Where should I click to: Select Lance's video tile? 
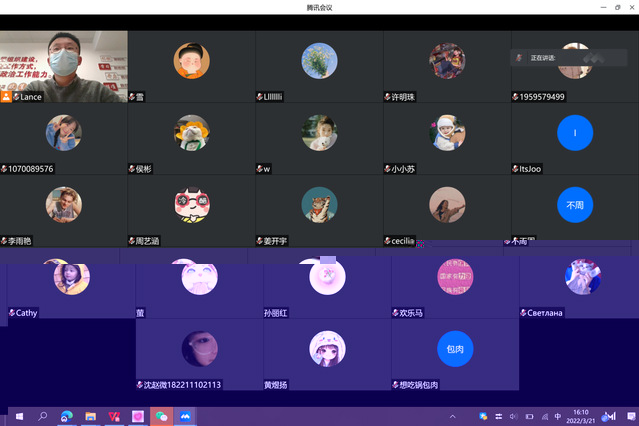tap(64, 66)
